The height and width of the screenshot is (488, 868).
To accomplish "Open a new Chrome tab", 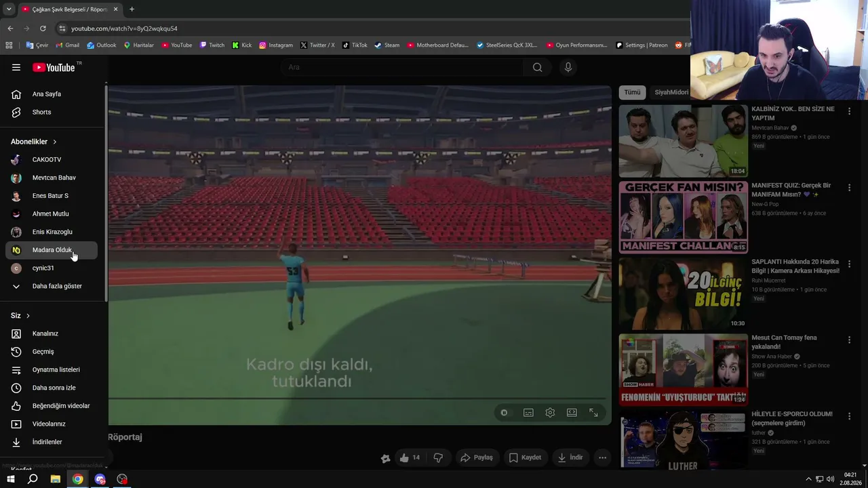I will coord(132,9).
